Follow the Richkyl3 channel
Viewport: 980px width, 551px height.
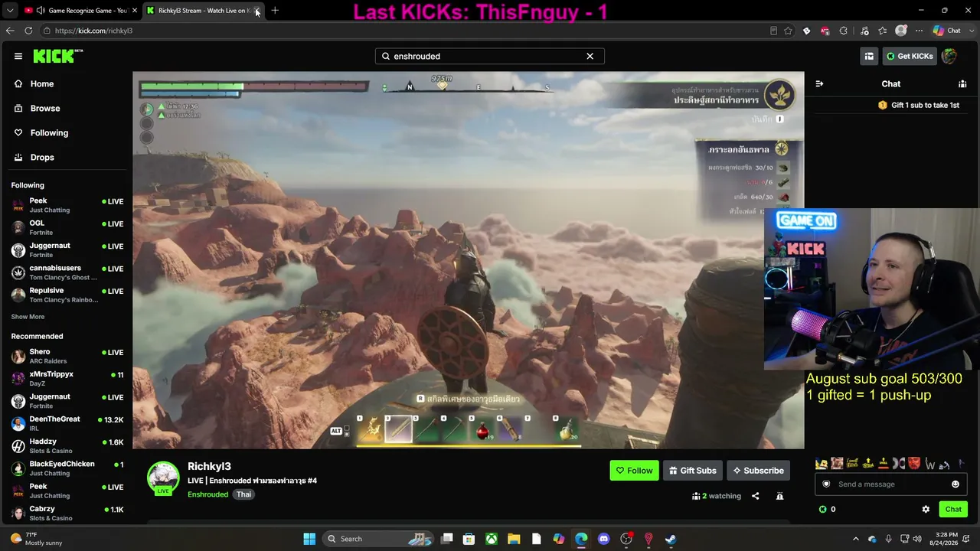click(x=634, y=471)
